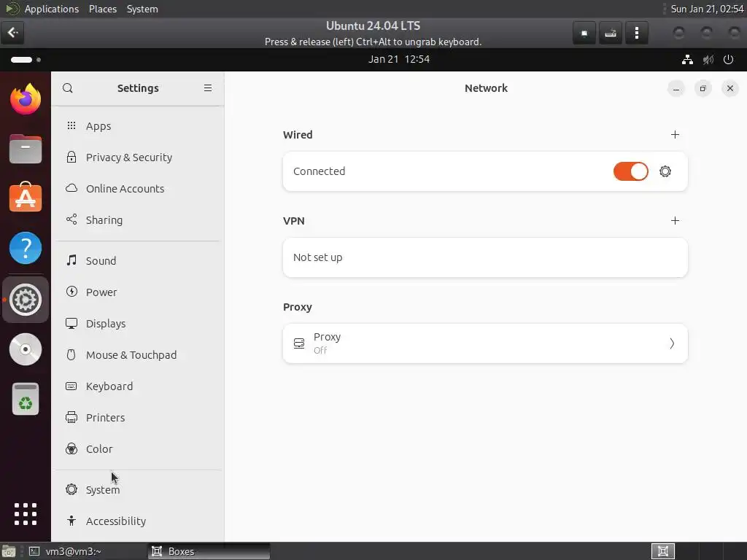This screenshot has height=560, width=747.
Task: Click the Boxes back arrow button
Action: pos(12,32)
